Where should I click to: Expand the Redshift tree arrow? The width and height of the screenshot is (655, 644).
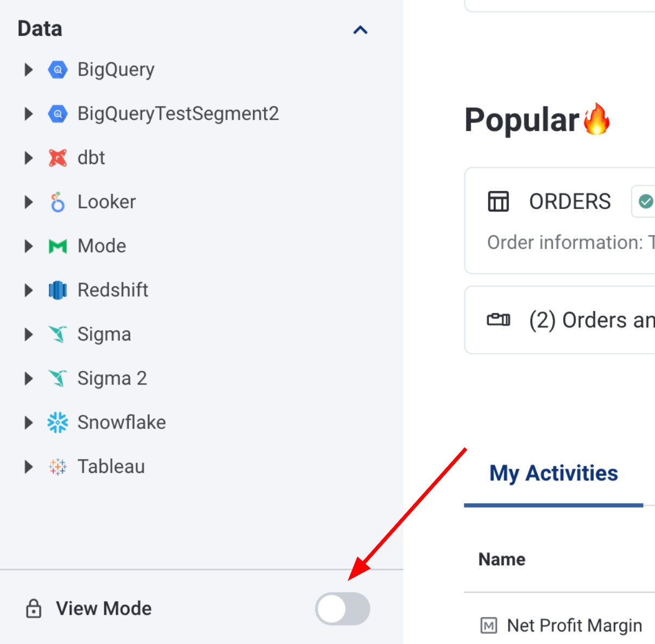[29, 291]
